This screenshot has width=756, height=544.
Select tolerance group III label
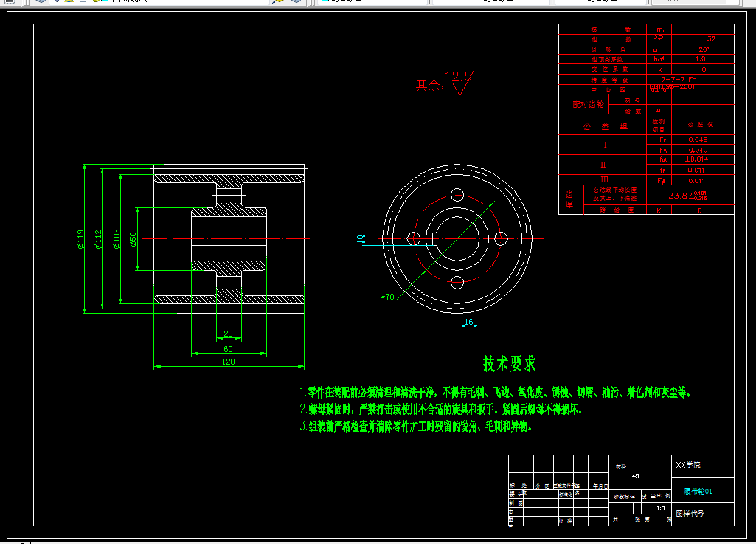pyautogui.click(x=605, y=179)
